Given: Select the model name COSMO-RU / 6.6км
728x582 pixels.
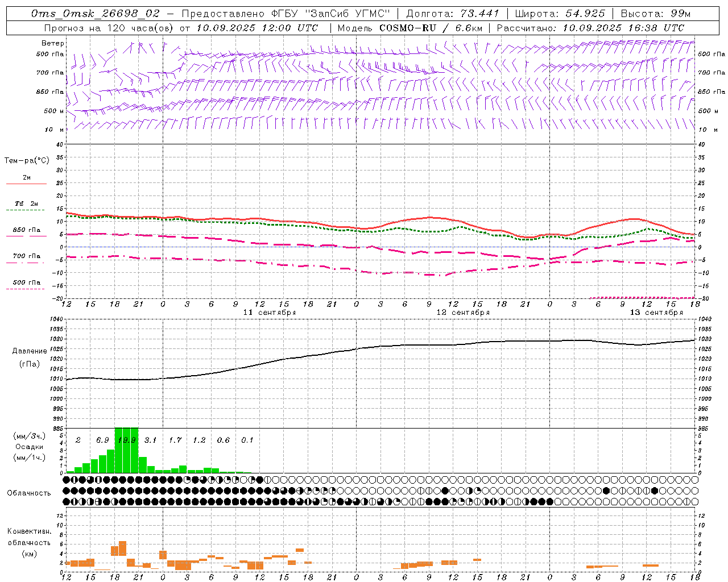Looking at the screenshot, I should click(431, 28).
